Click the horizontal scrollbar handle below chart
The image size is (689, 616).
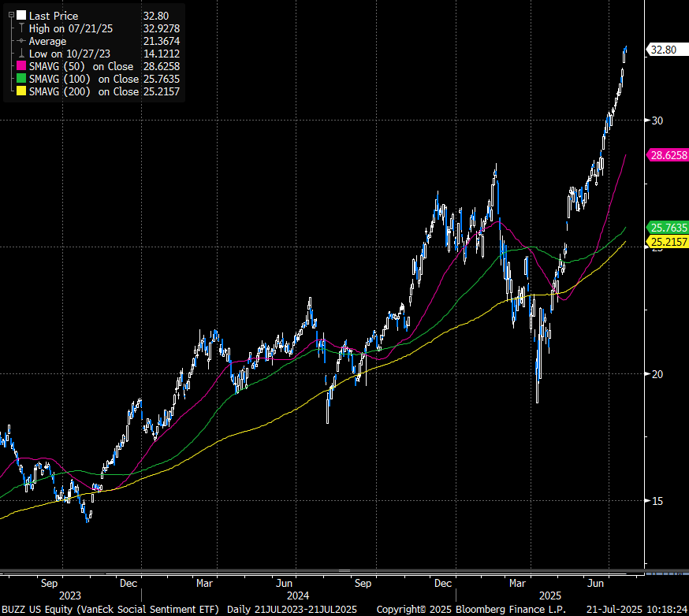[344, 570]
